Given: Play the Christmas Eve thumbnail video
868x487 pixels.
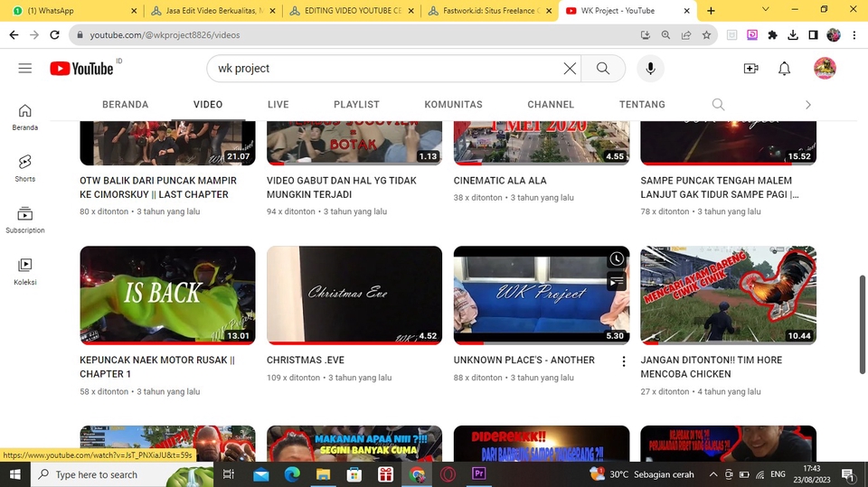Looking at the screenshot, I should tap(354, 295).
